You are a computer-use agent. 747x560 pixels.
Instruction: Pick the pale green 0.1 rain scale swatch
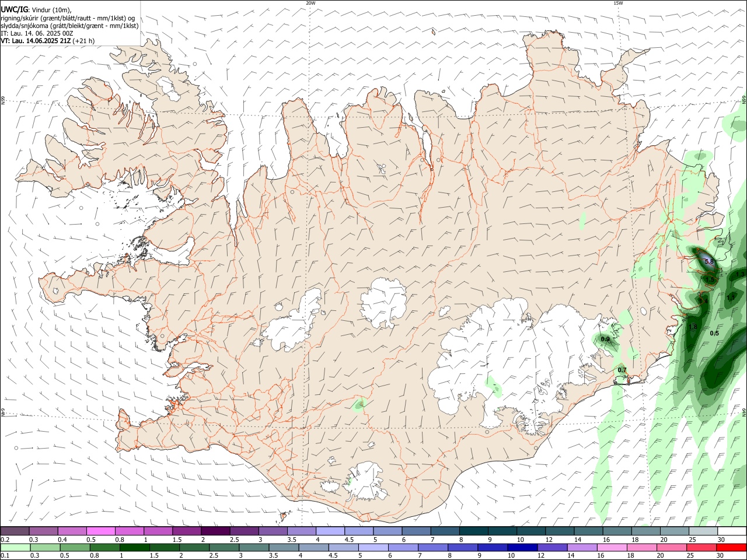15,547
